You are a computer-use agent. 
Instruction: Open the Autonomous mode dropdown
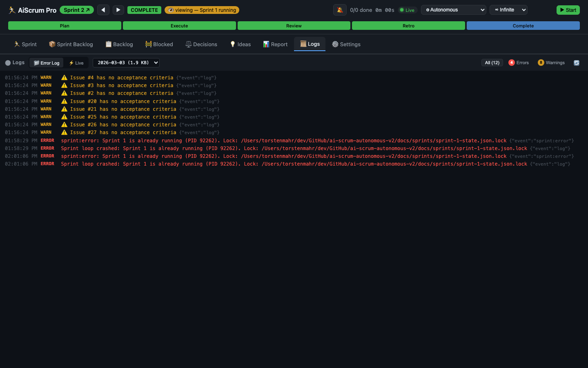click(x=453, y=10)
